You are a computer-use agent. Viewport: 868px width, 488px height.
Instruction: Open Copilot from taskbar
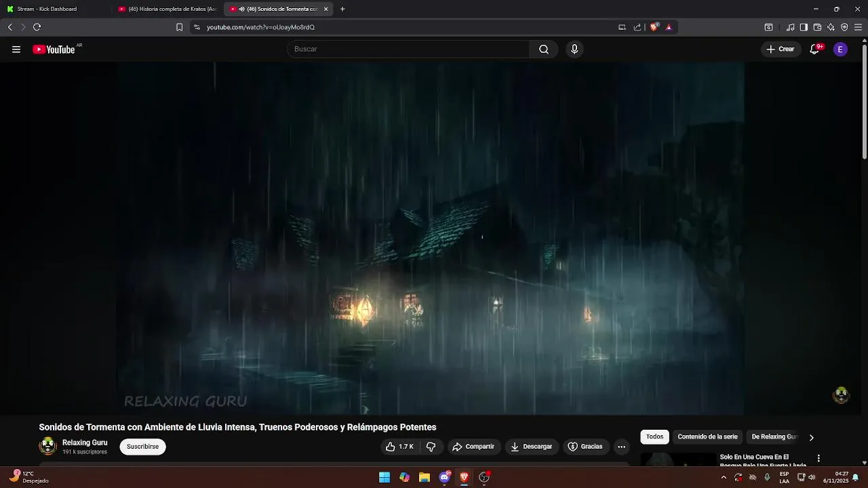tap(404, 477)
